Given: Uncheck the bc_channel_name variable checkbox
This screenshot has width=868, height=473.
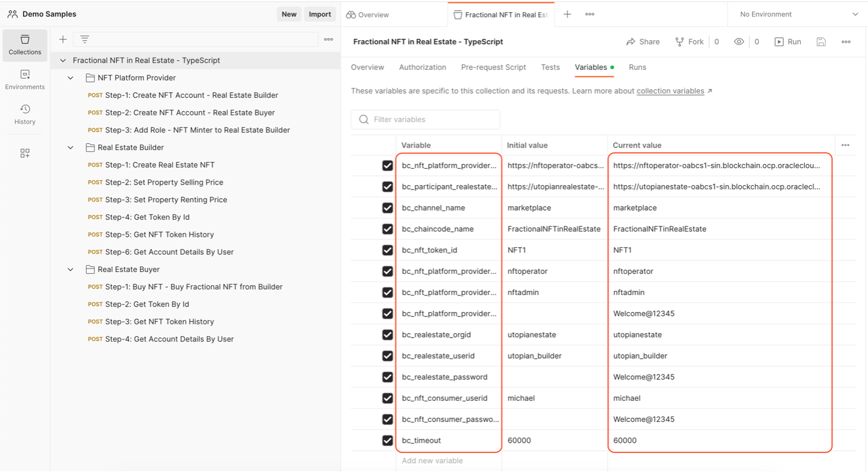Looking at the screenshot, I should 387,208.
